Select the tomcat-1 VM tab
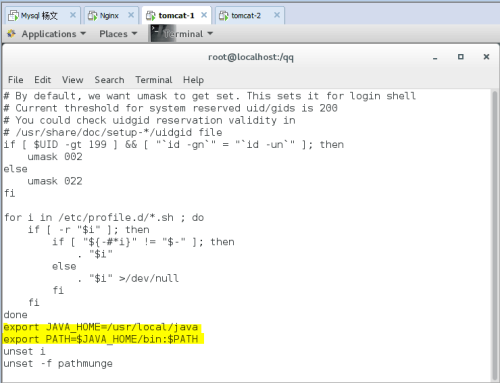The height and width of the screenshot is (383, 500). click(177, 15)
